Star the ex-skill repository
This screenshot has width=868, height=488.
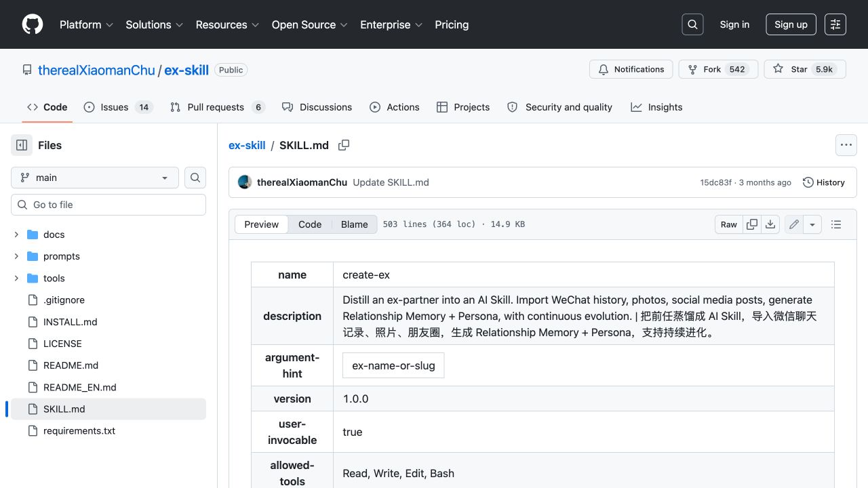[x=805, y=69]
